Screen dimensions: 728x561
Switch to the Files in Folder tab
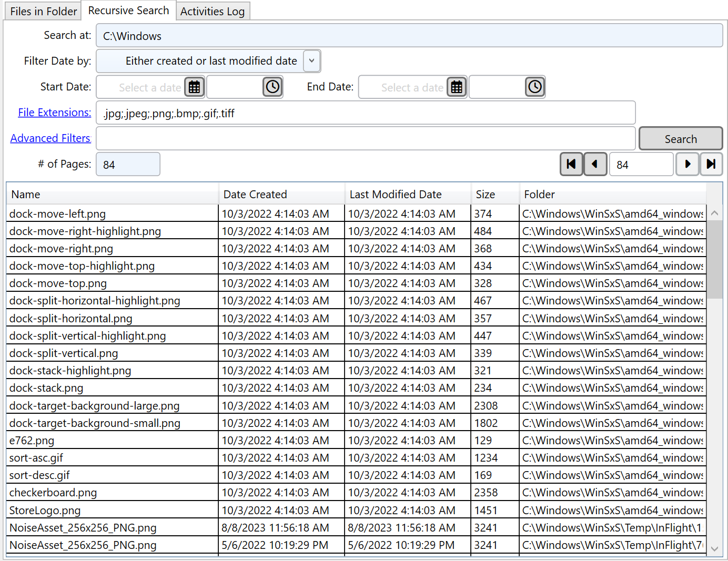point(44,11)
